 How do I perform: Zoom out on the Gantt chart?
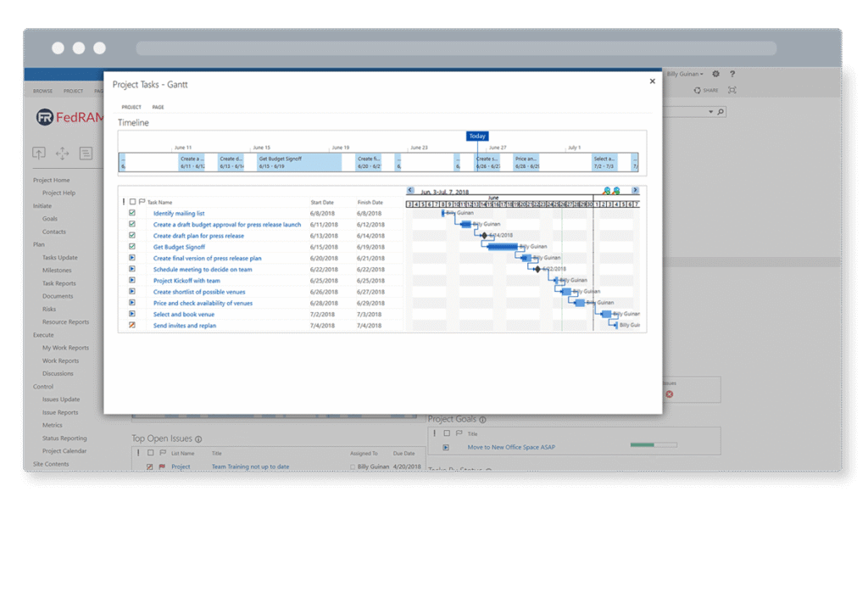pyautogui.click(x=616, y=191)
